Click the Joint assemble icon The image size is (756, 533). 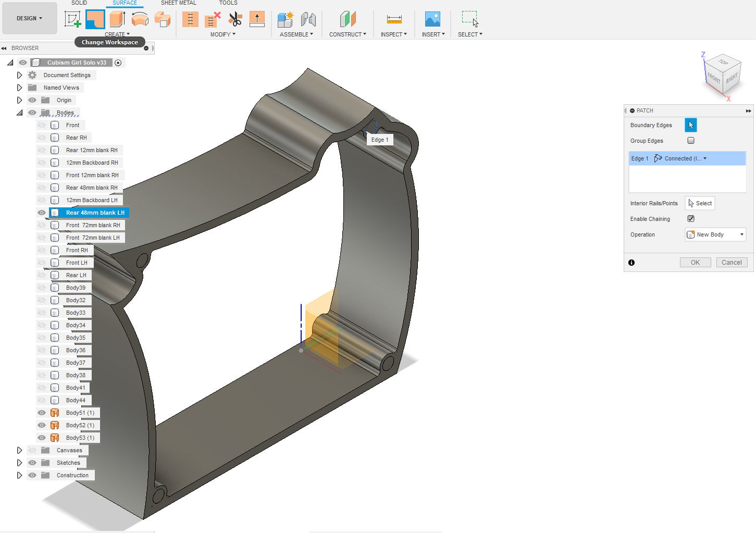pyautogui.click(x=308, y=19)
